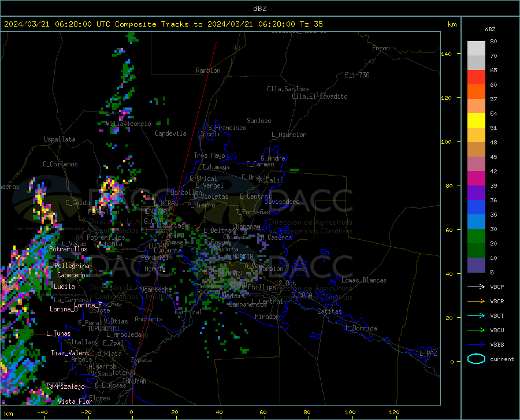Select the green 20 dBZ color swatch
Viewport: 520px width, 420px height.
coord(476,236)
